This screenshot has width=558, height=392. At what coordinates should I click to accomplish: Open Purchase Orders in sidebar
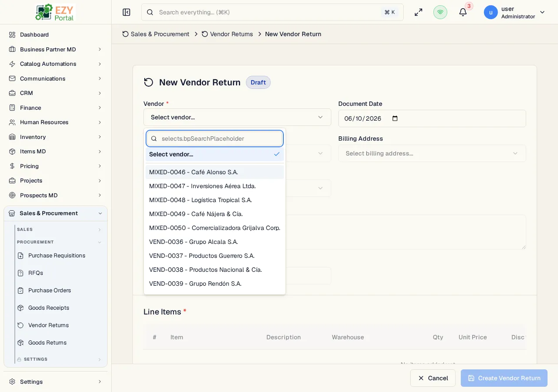(x=50, y=291)
